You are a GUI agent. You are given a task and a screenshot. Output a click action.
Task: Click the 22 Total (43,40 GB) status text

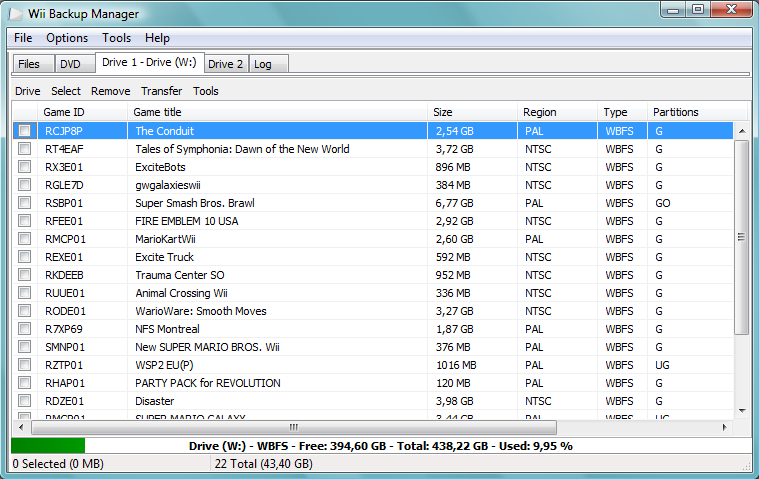click(x=263, y=464)
